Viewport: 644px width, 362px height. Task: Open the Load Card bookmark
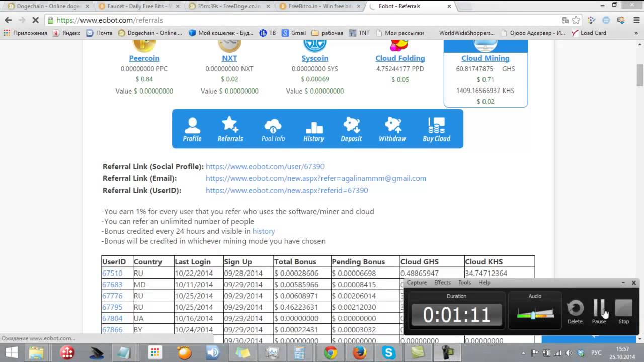589,33
